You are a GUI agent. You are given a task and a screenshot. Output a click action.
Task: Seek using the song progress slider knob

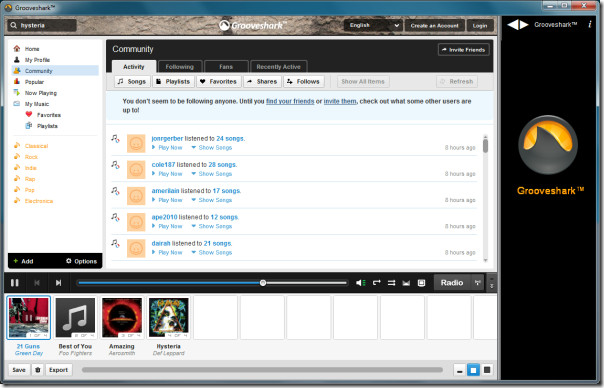coord(263,283)
